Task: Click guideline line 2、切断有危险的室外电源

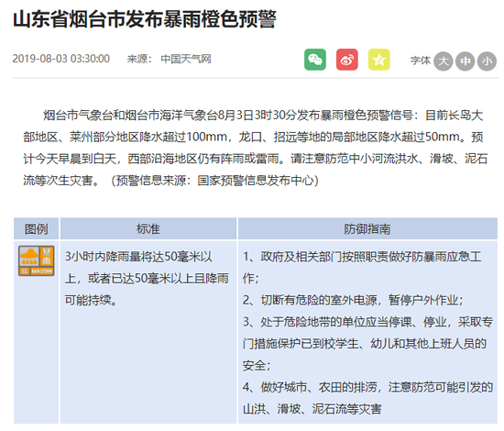Action: tap(353, 300)
